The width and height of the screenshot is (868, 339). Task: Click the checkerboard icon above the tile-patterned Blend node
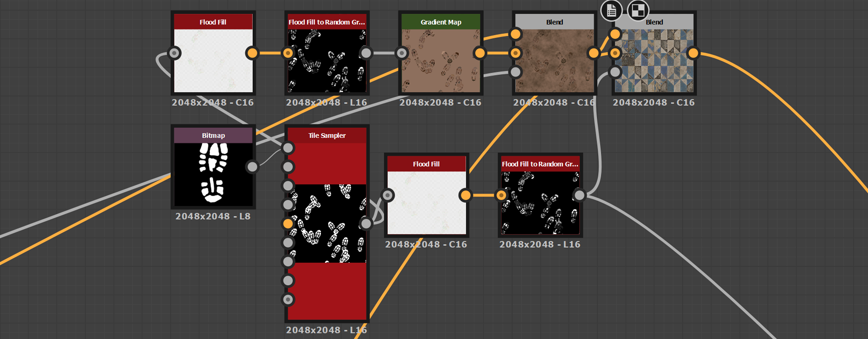tap(638, 10)
